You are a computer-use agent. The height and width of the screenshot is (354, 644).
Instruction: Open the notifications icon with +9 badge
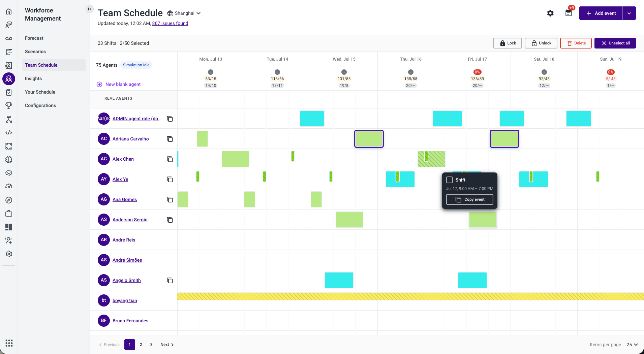(x=569, y=13)
